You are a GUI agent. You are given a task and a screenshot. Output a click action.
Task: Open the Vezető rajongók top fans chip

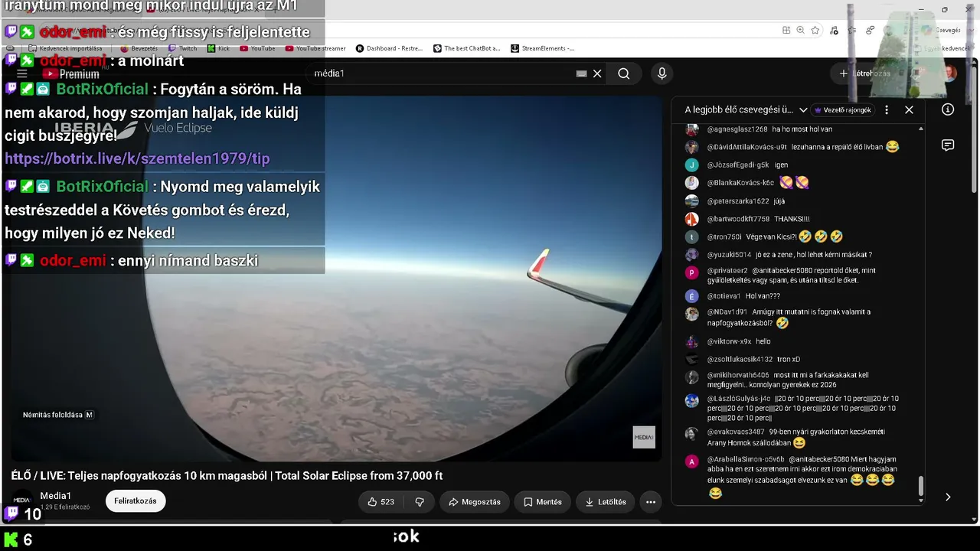point(842,109)
